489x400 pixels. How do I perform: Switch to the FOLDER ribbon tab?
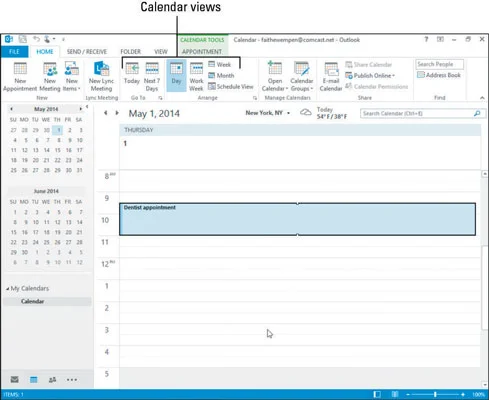point(130,52)
